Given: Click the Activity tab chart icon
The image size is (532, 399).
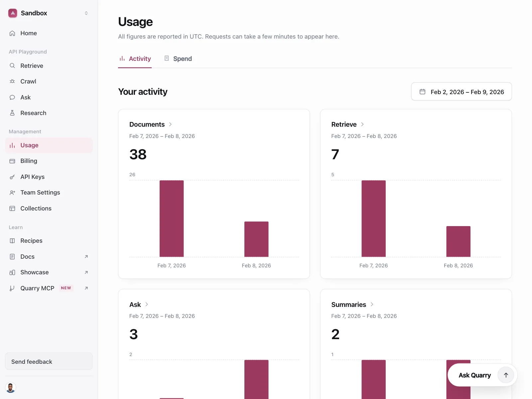Looking at the screenshot, I should [x=122, y=59].
